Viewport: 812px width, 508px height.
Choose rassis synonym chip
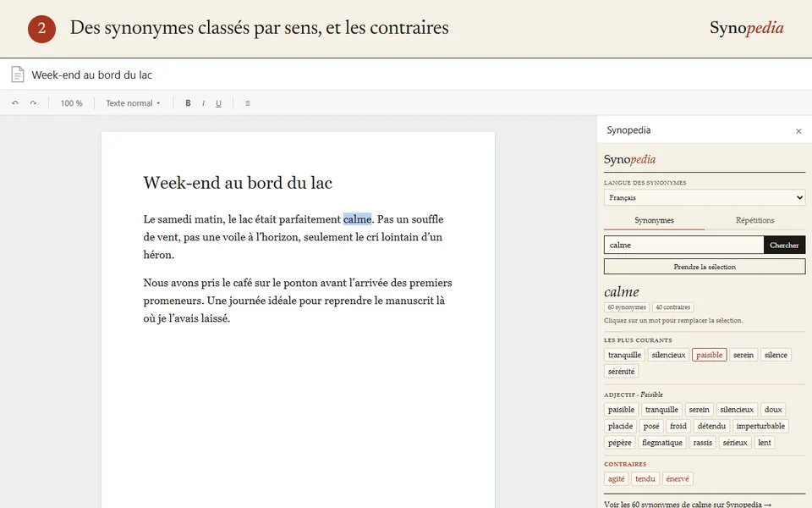(x=702, y=443)
